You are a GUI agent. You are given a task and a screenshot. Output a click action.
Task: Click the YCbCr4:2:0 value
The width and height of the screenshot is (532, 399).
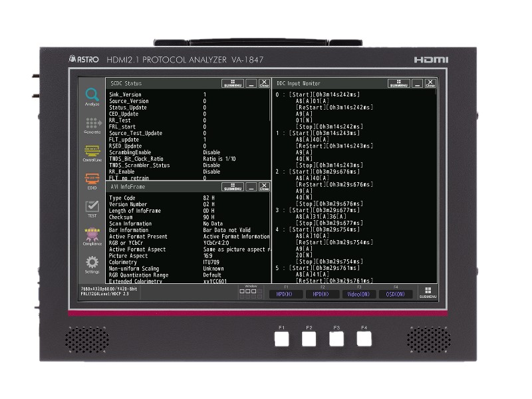[x=216, y=243]
